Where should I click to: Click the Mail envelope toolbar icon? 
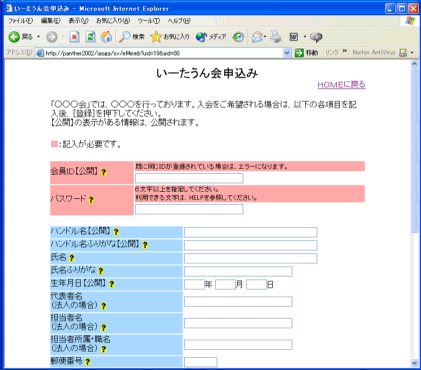(x=257, y=37)
